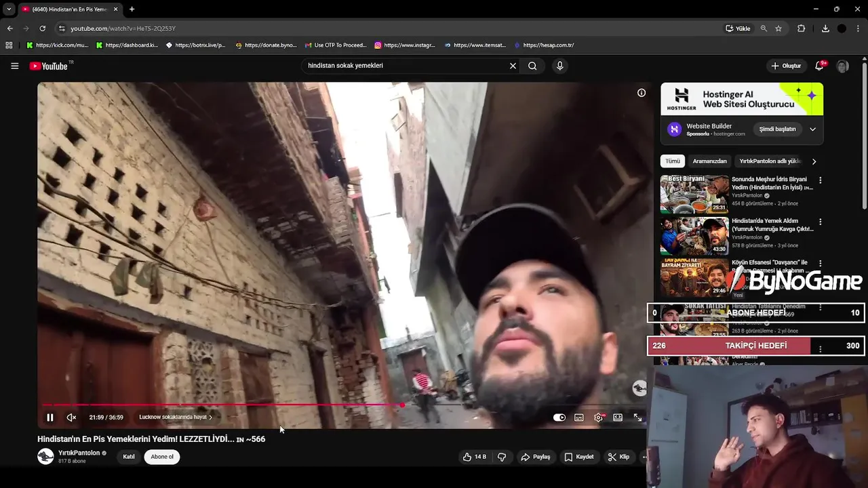
Task: Open the browser extensions puzzle icon
Action: pyautogui.click(x=801, y=28)
